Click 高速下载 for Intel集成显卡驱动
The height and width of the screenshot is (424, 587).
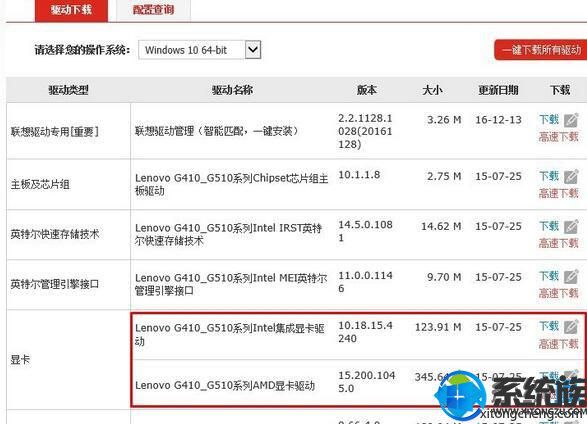(559, 344)
